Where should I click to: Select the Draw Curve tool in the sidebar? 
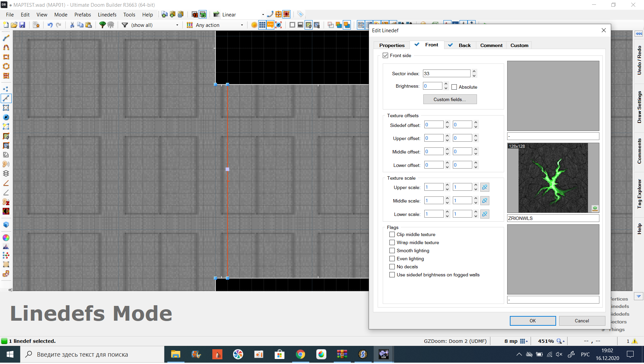coord(6,47)
